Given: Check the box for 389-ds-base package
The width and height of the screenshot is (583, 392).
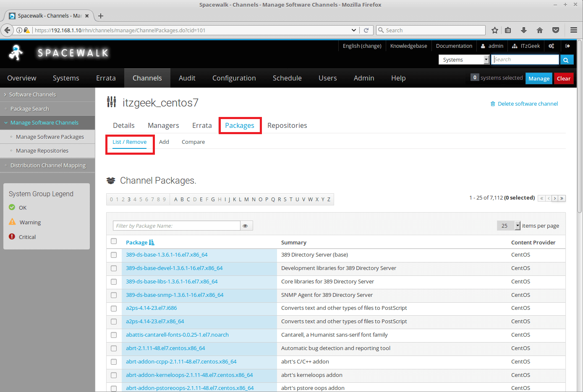Looking at the screenshot, I should point(114,255).
